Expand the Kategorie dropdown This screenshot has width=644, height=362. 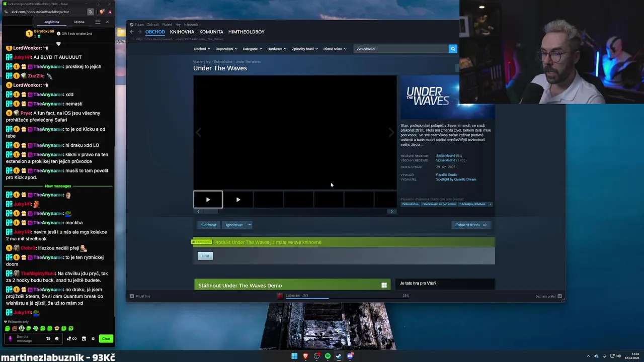[252, 49]
